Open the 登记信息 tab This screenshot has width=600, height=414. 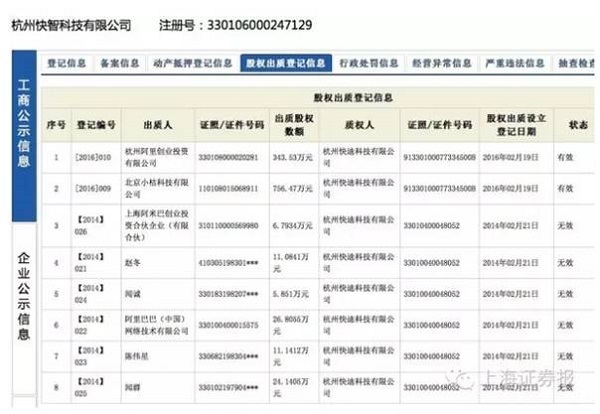pyautogui.click(x=67, y=63)
